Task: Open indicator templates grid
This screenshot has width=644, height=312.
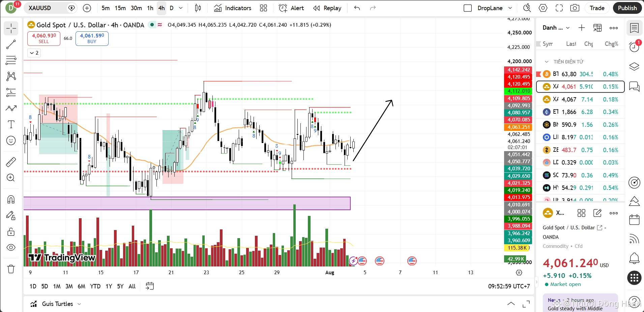Action: pos(264,8)
